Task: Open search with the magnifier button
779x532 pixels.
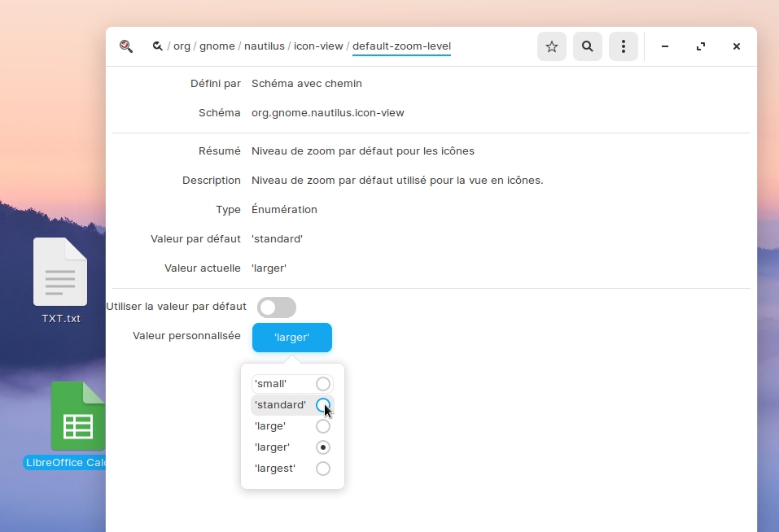Action: coord(587,46)
